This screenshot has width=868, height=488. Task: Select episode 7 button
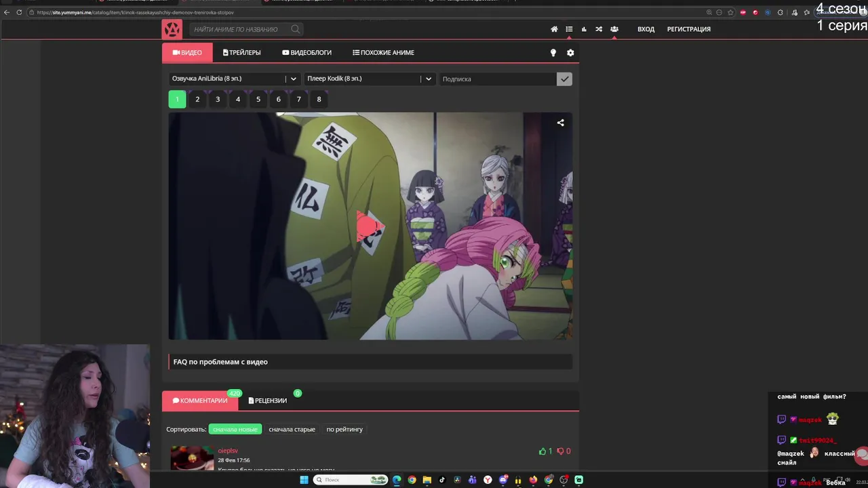pos(298,99)
